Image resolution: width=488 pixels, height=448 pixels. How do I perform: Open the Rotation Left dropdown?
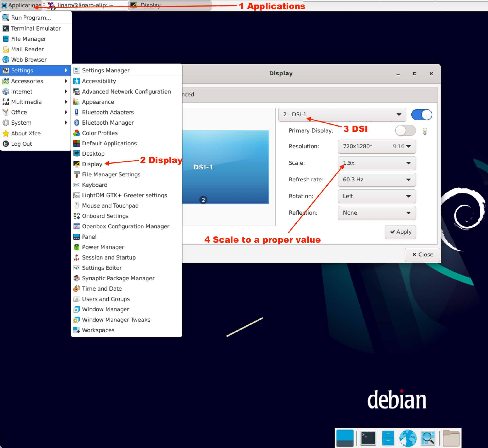tap(377, 196)
